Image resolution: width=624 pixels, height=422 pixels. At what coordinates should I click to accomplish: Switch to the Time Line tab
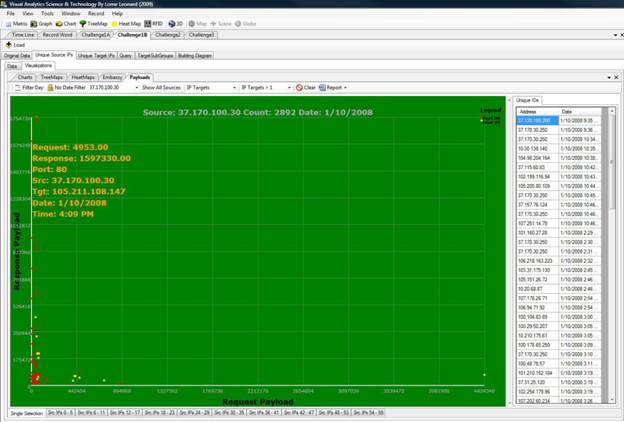22,35
